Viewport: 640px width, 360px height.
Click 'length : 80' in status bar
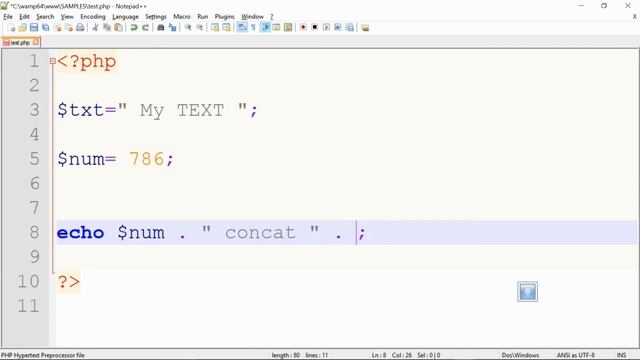point(285,355)
